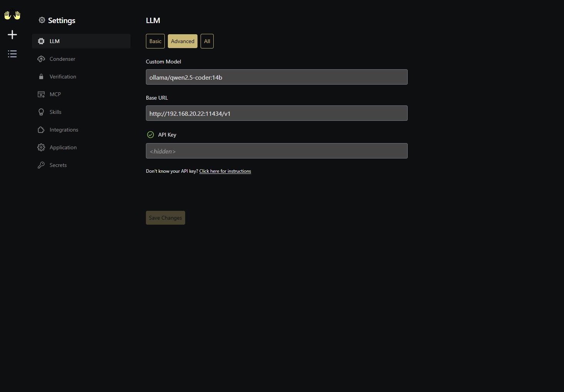Screen dimensions: 564x392
Task: Click the LLM chip icon in sidebar
Action: coord(41,41)
